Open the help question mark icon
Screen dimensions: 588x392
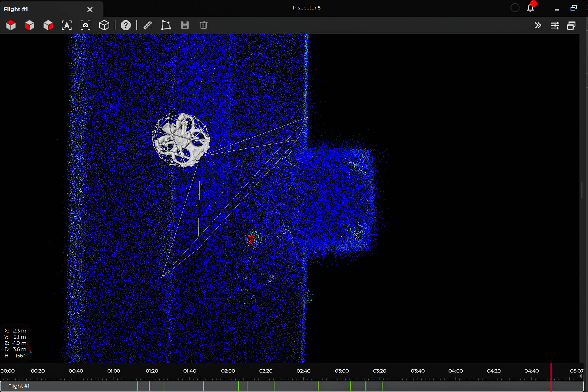126,25
